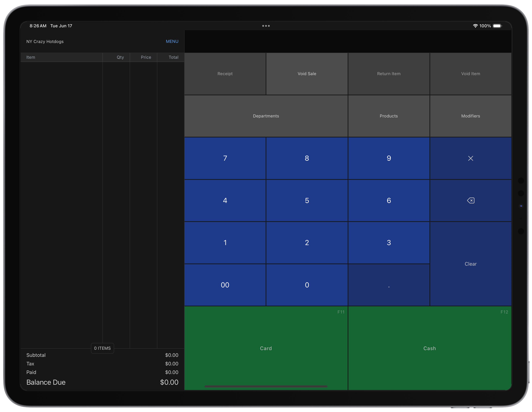Viewport: 532px width, 412px height.
Task: Open the Products section
Action: click(389, 116)
